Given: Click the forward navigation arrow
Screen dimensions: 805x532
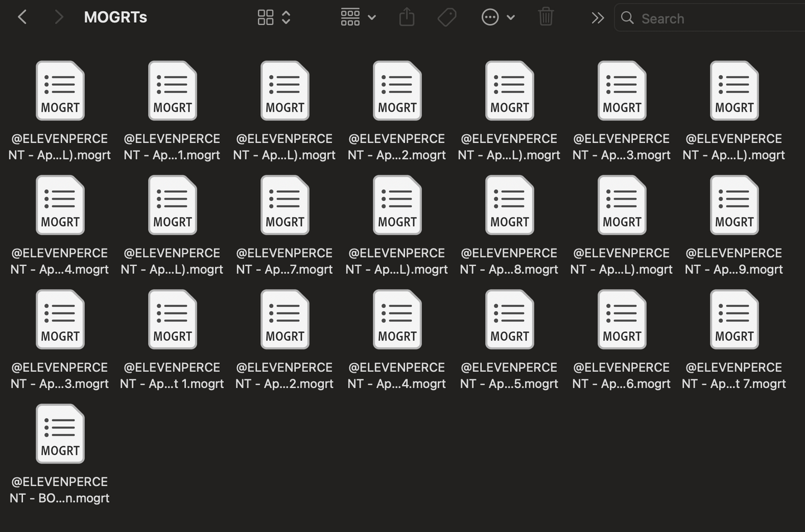Looking at the screenshot, I should [57, 17].
